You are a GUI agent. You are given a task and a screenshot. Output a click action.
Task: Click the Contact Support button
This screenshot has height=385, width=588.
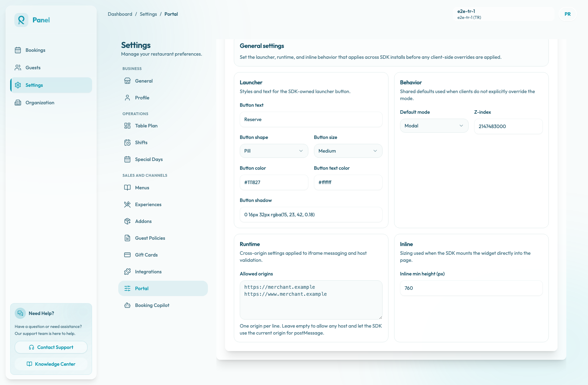[51, 347]
